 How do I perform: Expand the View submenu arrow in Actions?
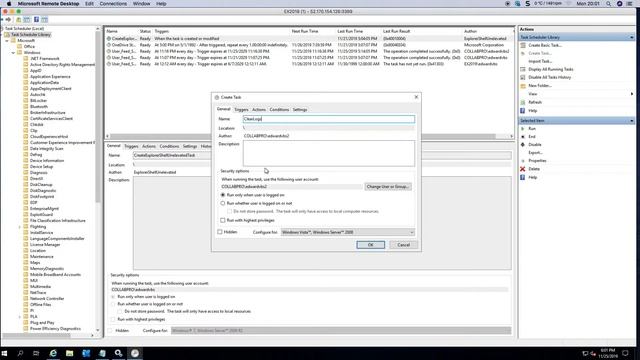coord(632,94)
